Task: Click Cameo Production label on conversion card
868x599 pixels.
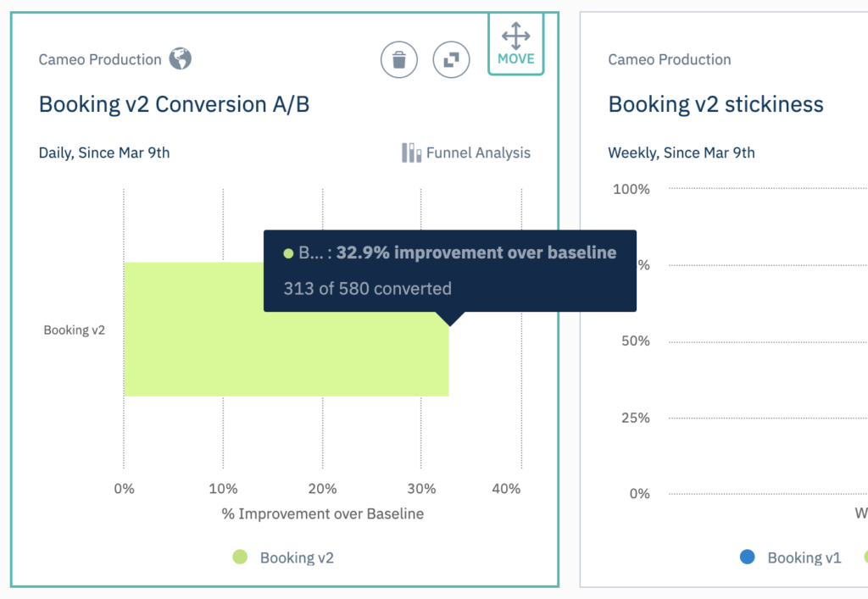Action: 100,60
